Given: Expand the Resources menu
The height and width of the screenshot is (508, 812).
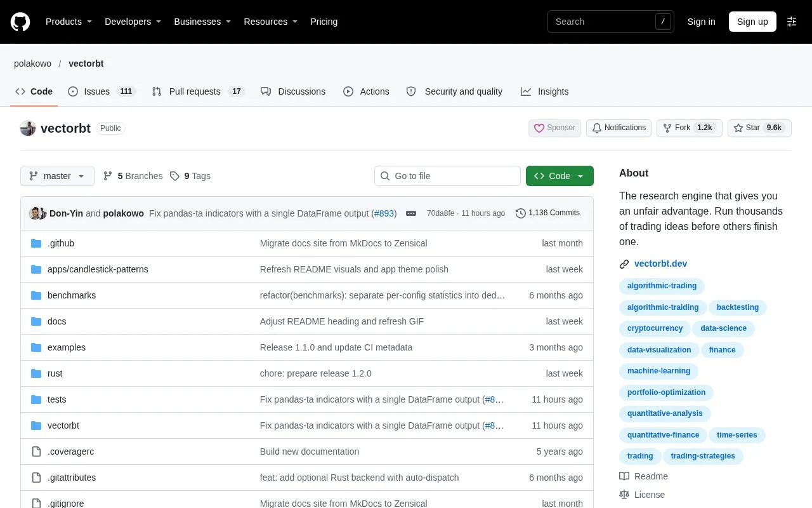Looking at the screenshot, I should click(x=271, y=22).
